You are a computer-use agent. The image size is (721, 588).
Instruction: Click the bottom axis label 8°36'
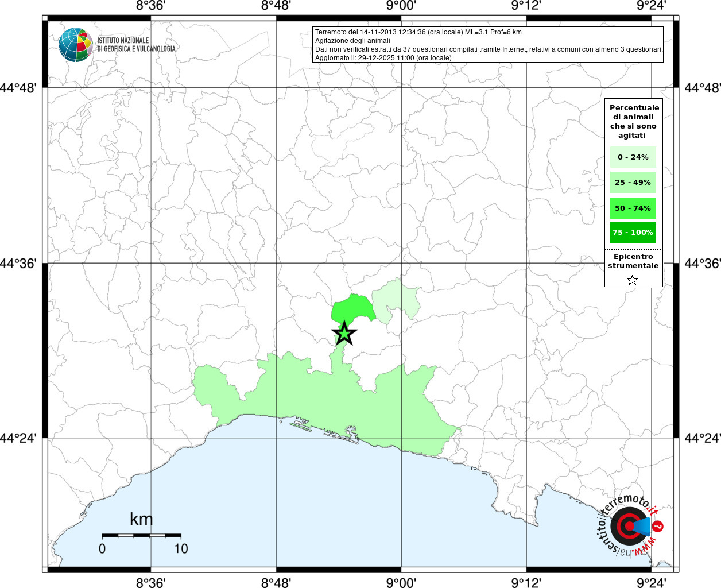[151, 583]
